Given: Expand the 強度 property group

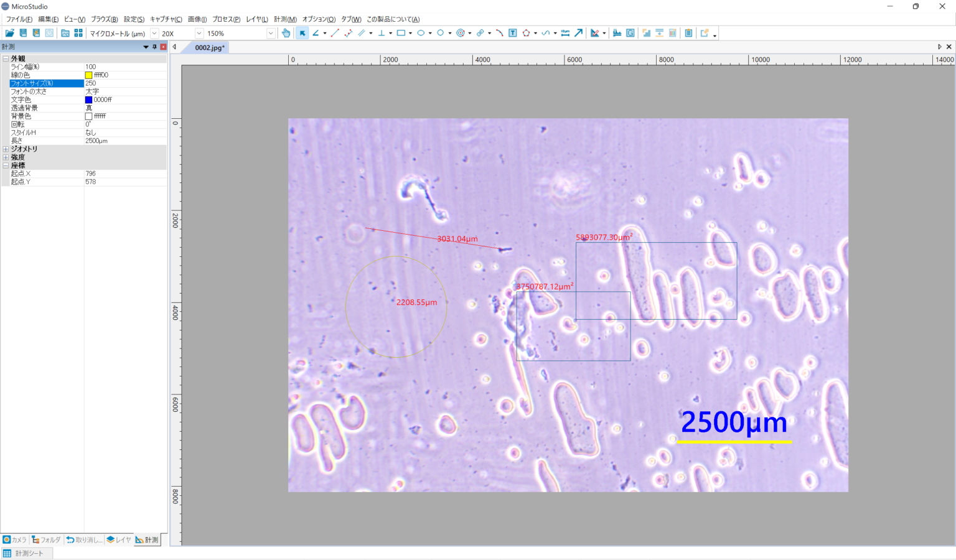Looking at the screenshot, I should pyautogui.click(x=6, y=157).
